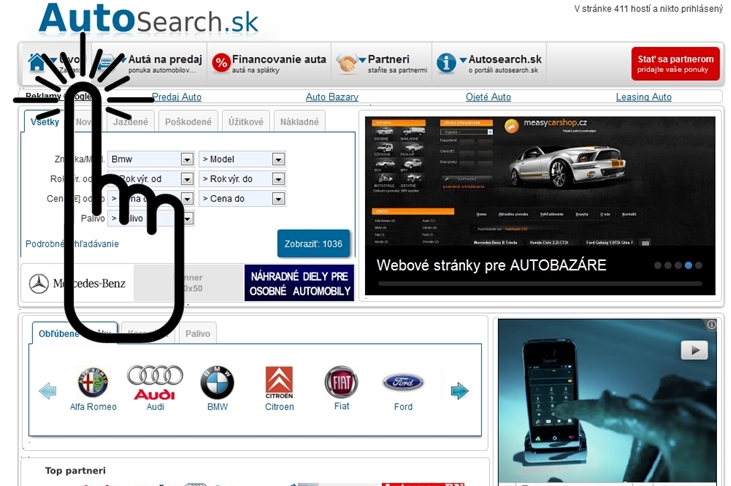Click the red percent Financovanie icon

tap(221, 62)
